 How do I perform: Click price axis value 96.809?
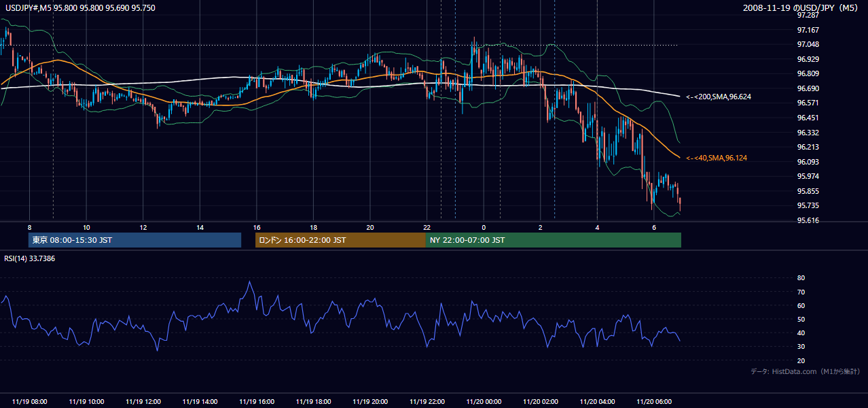(x=808, y=73)
